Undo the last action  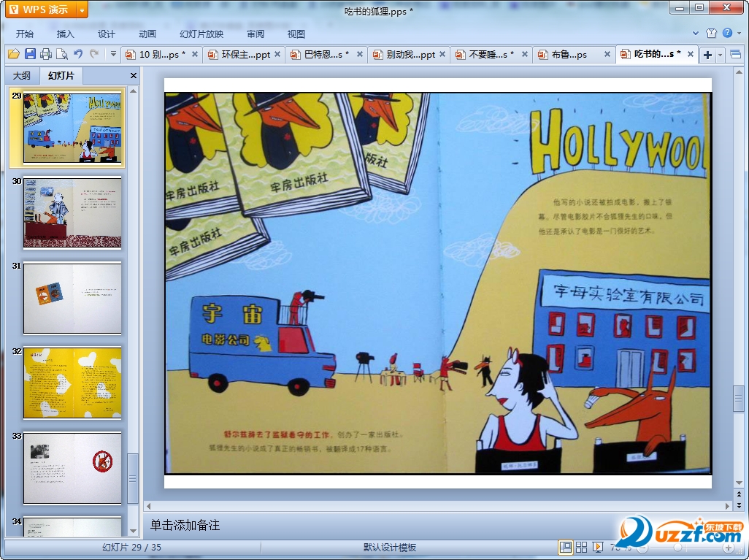78,54
